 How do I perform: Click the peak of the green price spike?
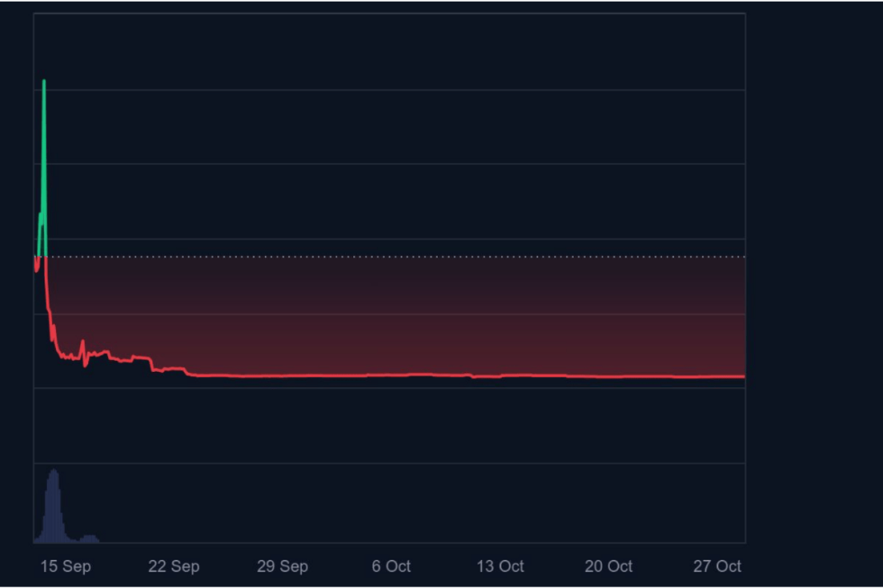click(x=43, y=81)
